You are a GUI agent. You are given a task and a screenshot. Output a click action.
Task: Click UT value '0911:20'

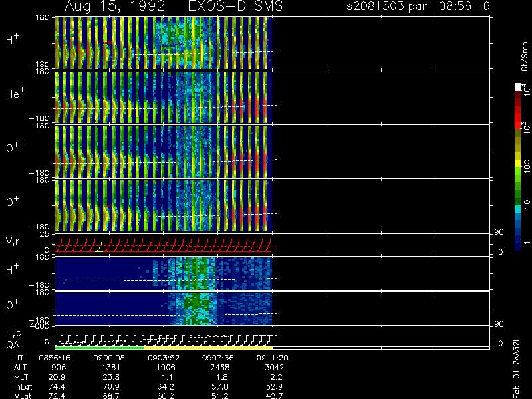pyautogui.click(x=272, y=358)
